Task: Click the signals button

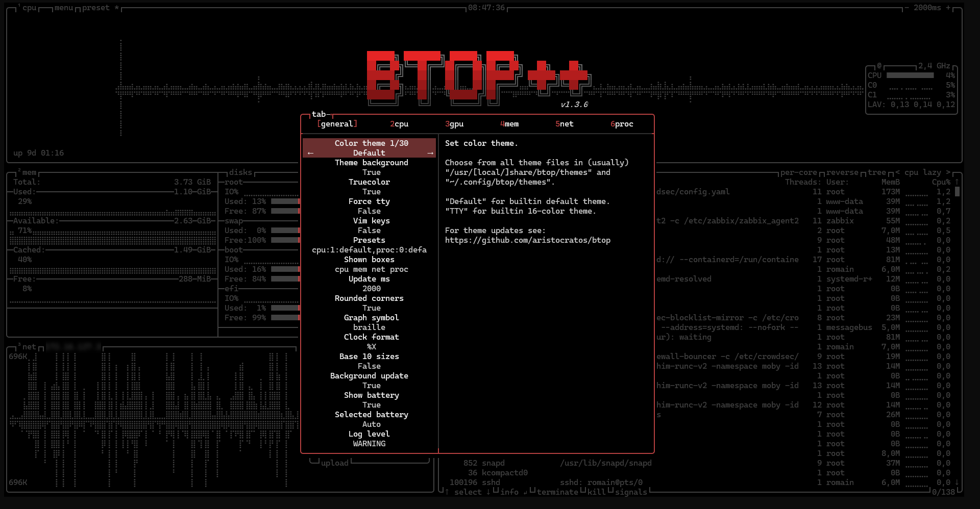Action: click(631, 492)
